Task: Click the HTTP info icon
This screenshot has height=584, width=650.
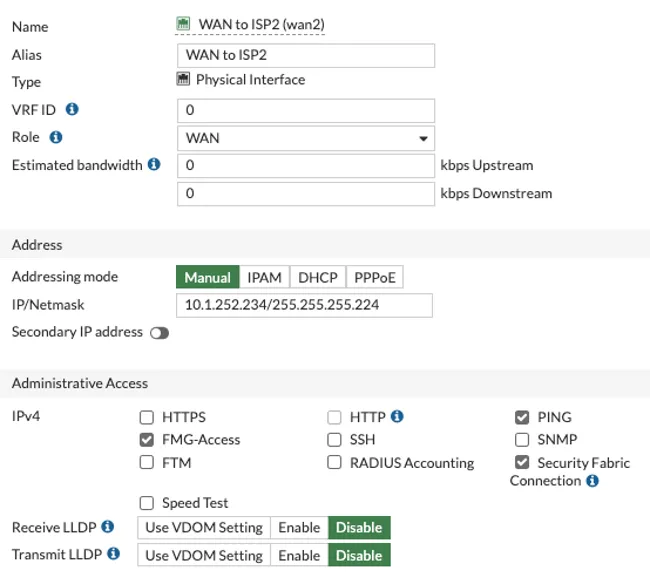Action: (x=397, y=416)
